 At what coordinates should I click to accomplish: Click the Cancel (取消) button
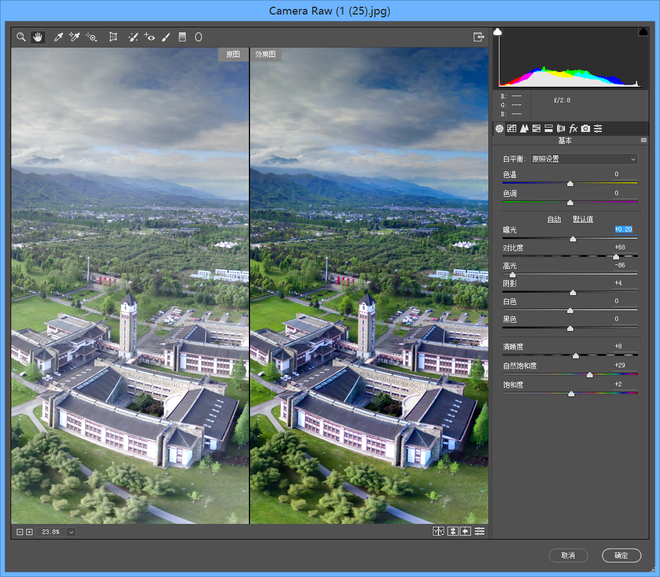click(568, 556)
